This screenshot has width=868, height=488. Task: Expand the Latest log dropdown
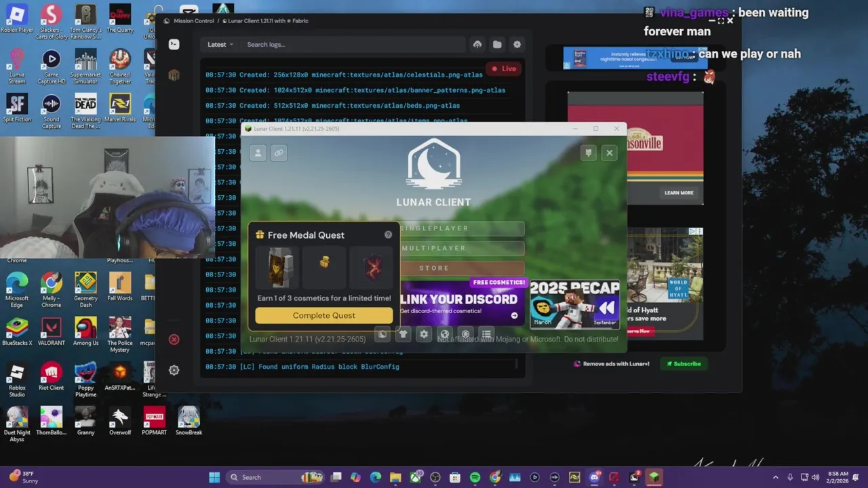click(x=220, y=45)
